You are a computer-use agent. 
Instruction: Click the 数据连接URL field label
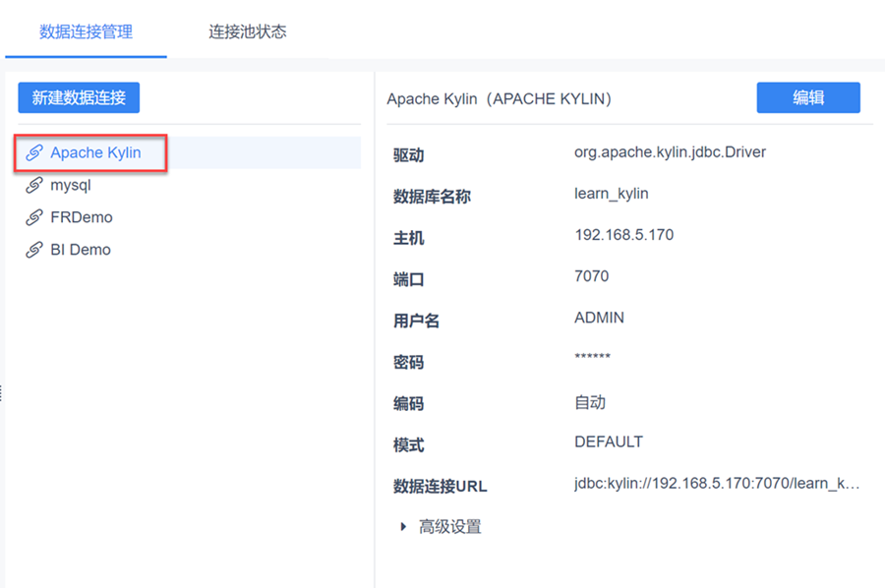tap(441, 486)
